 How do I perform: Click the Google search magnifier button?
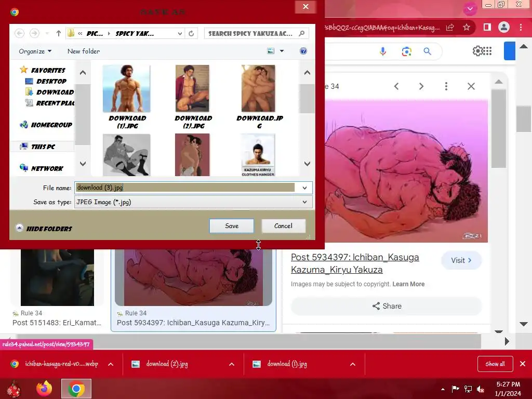(x=427, y=51)
